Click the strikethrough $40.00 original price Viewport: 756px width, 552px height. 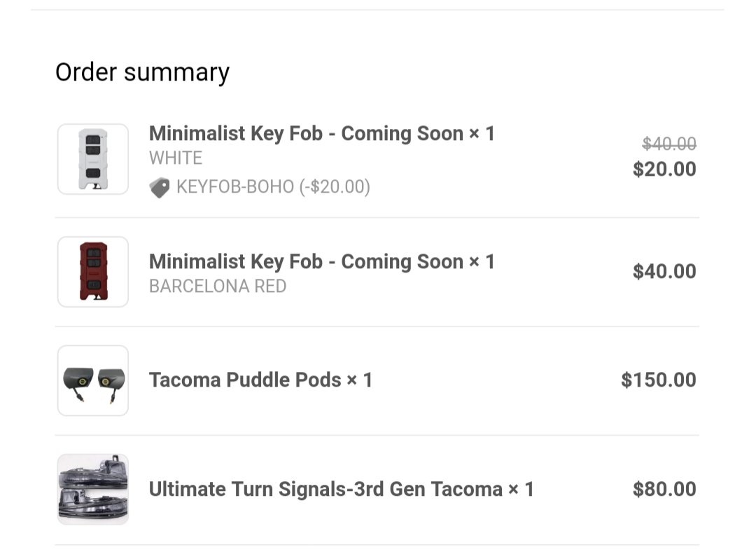669,144
